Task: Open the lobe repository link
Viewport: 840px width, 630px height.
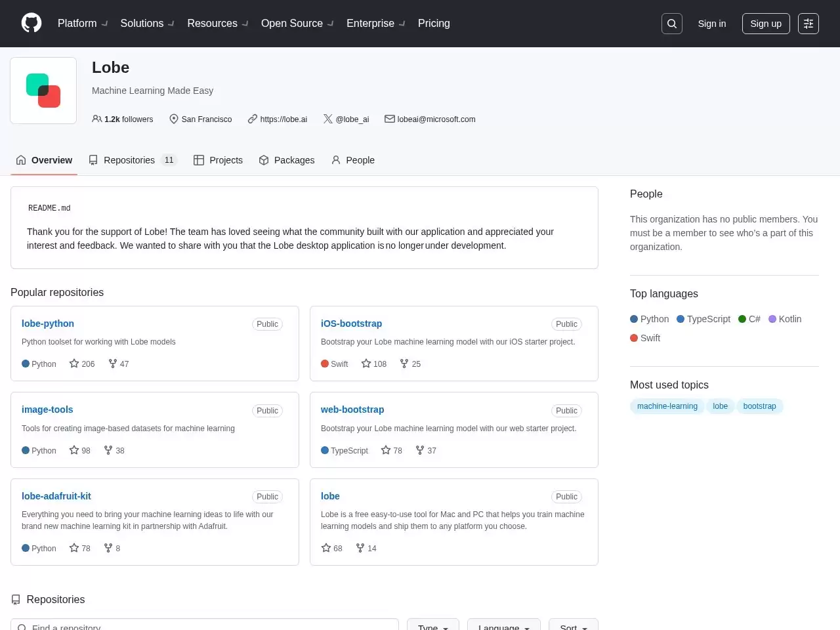Action: pos(330,496)
